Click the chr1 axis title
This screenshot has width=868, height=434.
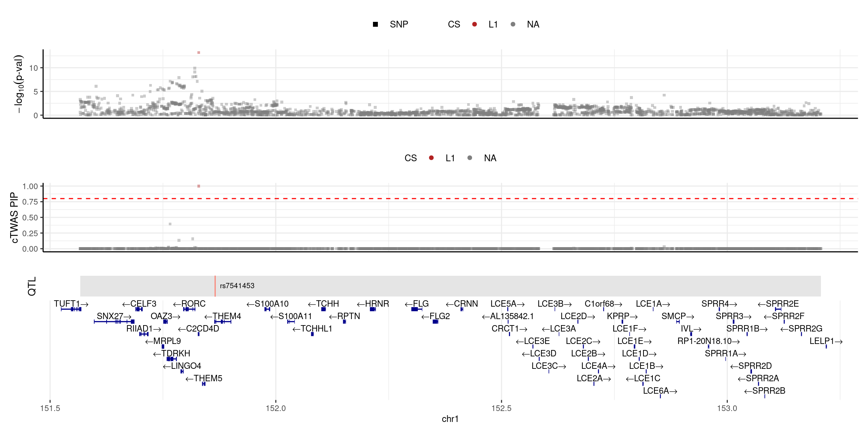(x=450, y=419)
